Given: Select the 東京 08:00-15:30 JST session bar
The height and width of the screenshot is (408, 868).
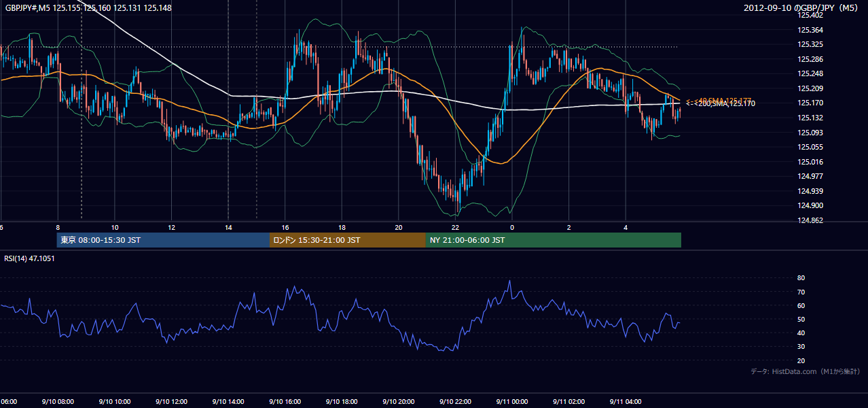Looking at the screenshot, I should (163, 240).
